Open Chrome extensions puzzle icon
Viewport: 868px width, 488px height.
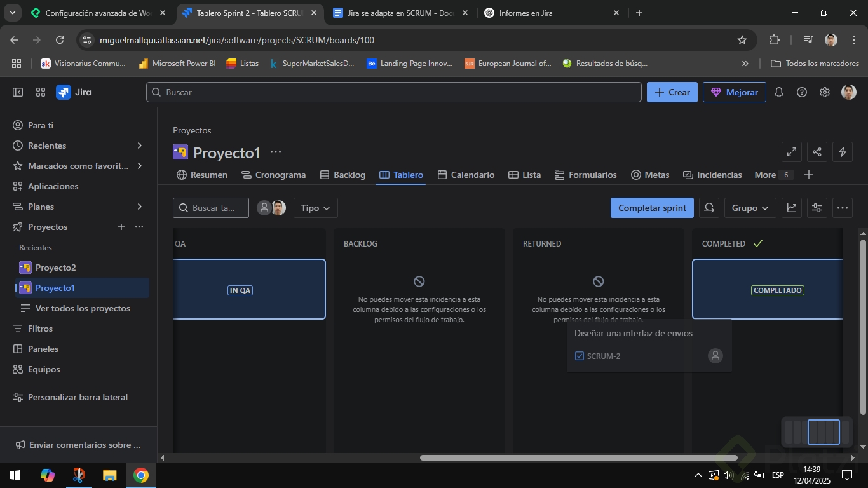tap(774, 40)
